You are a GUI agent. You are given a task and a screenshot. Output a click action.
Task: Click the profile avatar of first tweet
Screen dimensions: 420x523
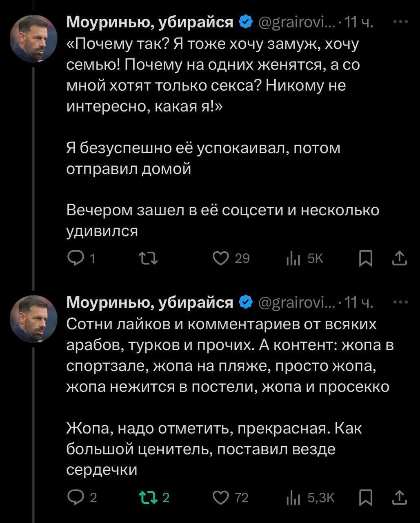(x=33, y=39)
